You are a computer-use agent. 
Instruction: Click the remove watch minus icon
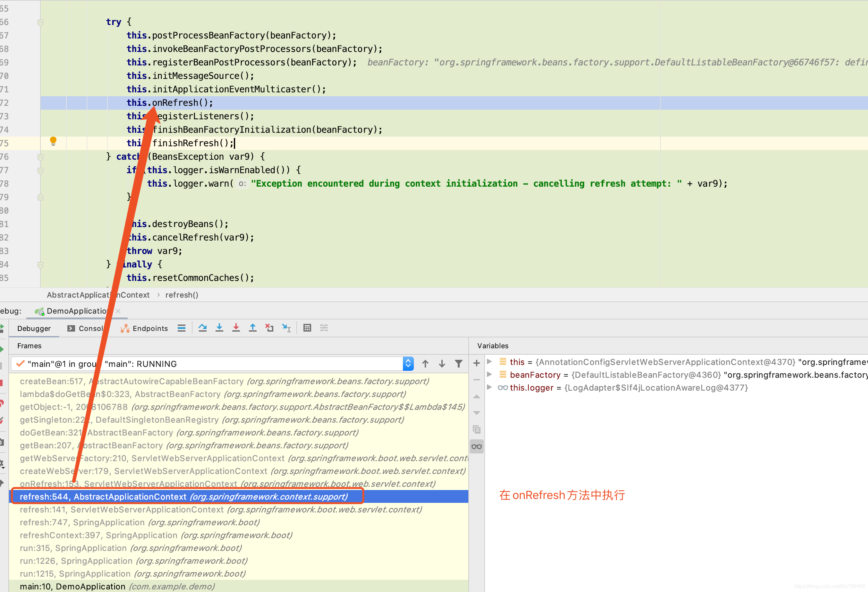pos(477,379)
